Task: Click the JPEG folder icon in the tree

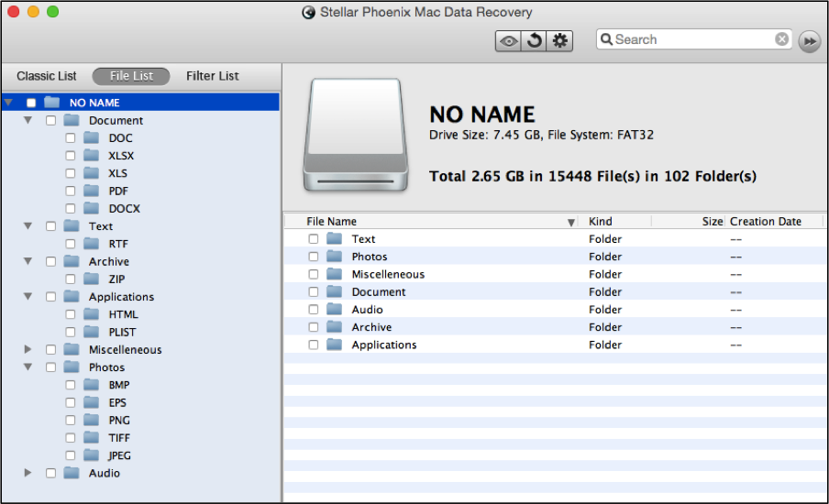Action: [92, 455]
